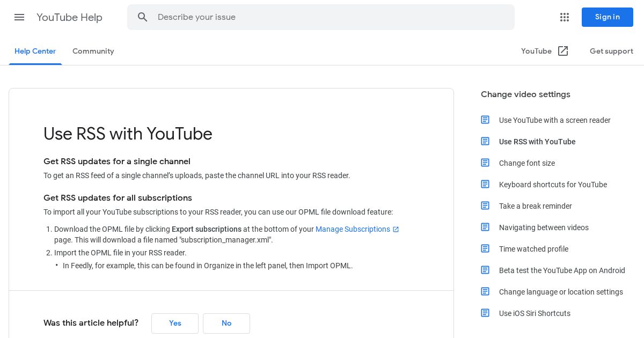Click Import the OPML file step text
Screen dimensions: 644x338
120,253
